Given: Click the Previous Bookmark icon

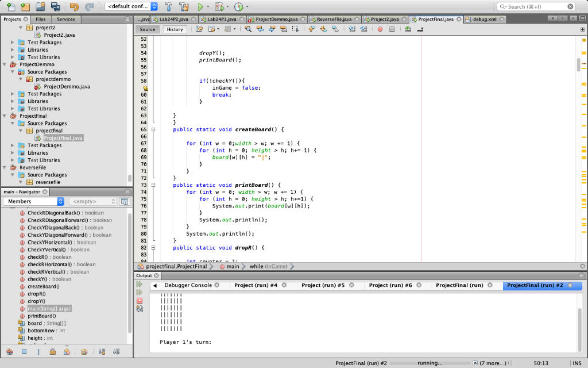Looking at the screenshot, I should [x=311, y=29].
